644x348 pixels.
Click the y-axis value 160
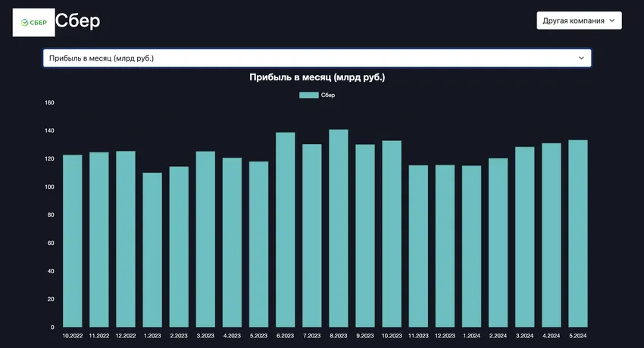(x=49, y=102)
